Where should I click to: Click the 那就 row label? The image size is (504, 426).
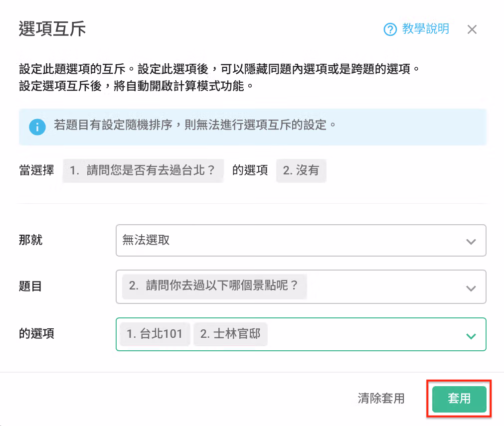tap(30, 240)
